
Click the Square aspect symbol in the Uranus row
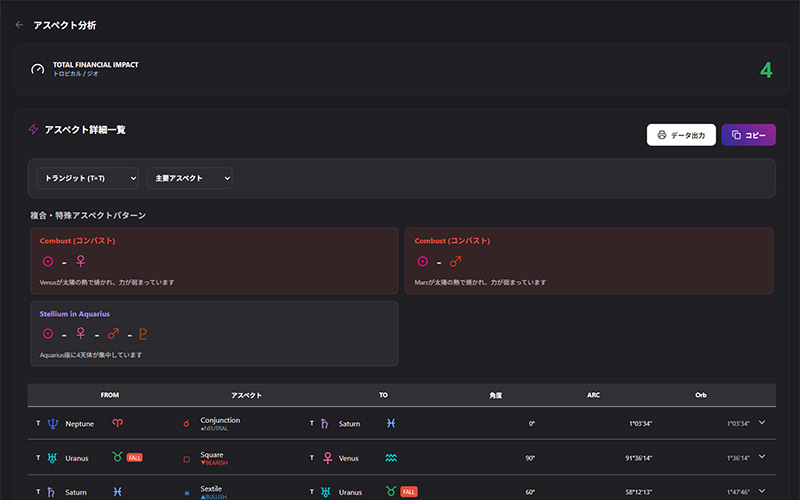[x=186, y=459]
